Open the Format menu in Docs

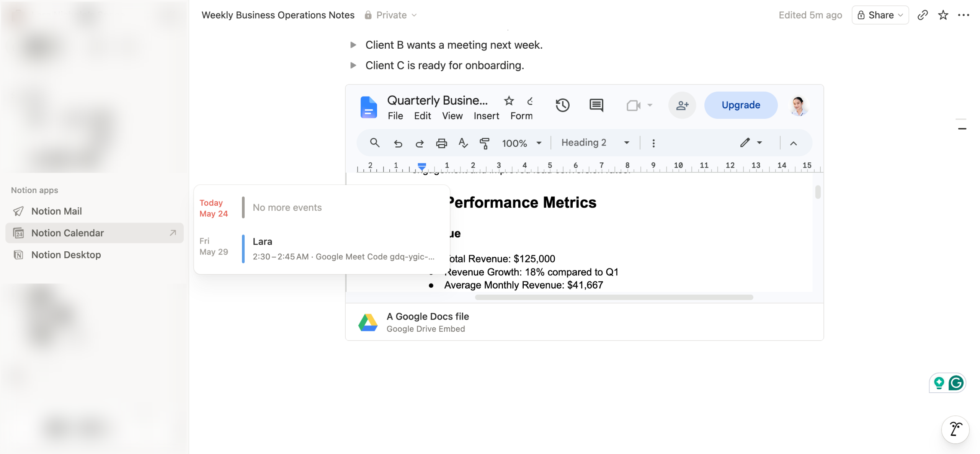521,116
